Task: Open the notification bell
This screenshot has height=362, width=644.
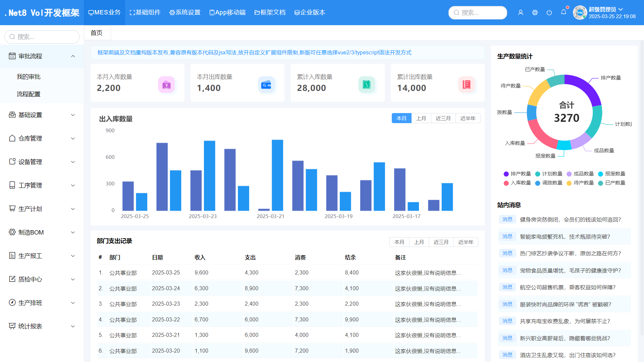Action: point(563,12)
